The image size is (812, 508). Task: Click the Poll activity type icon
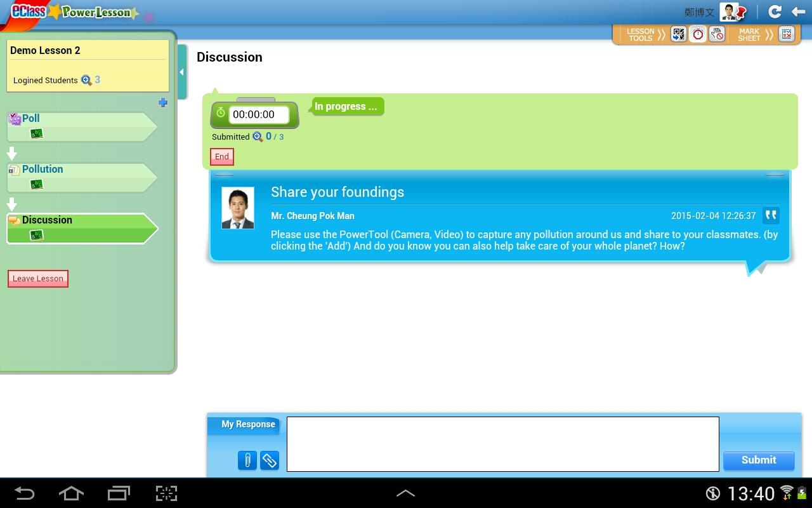tap(15, 119)
